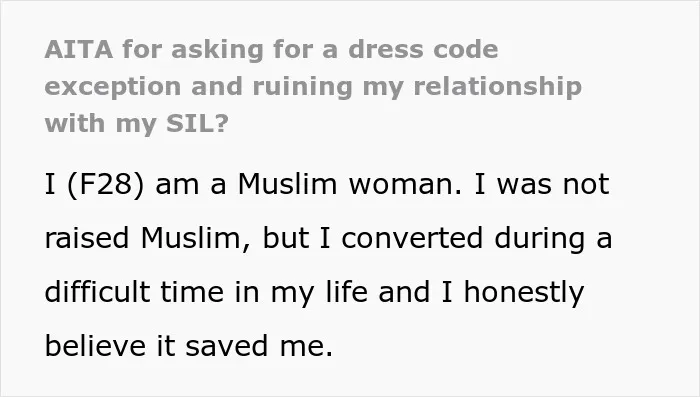Click the words 'during a' in the body
This screenshot has width=700, height=397.
553,238
